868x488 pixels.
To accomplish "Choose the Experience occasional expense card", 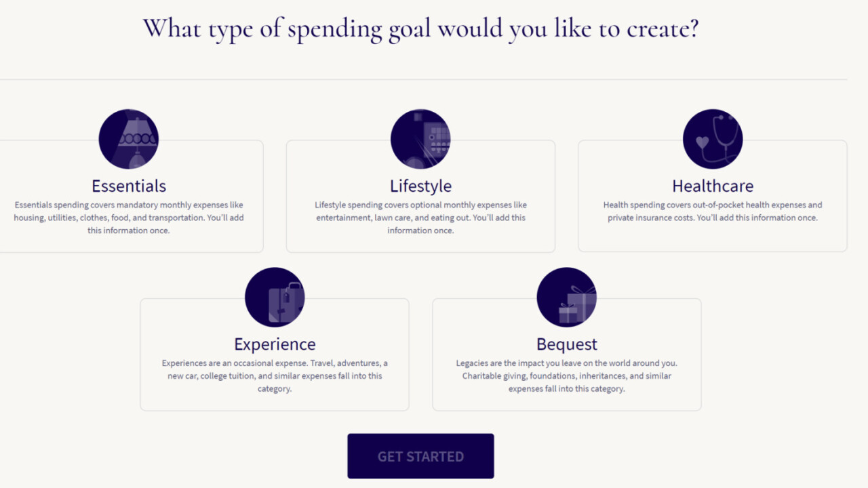I will pyautogui.click(x=275, y=354).
